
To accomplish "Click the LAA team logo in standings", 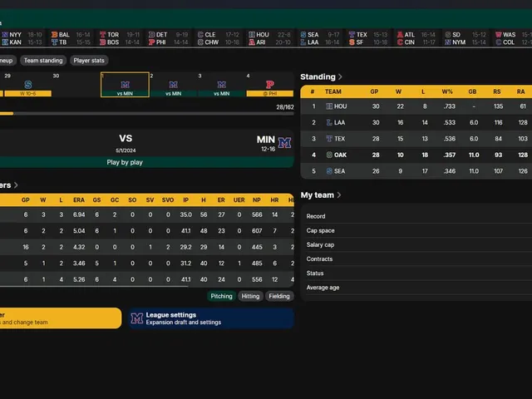I will [329, 122].
